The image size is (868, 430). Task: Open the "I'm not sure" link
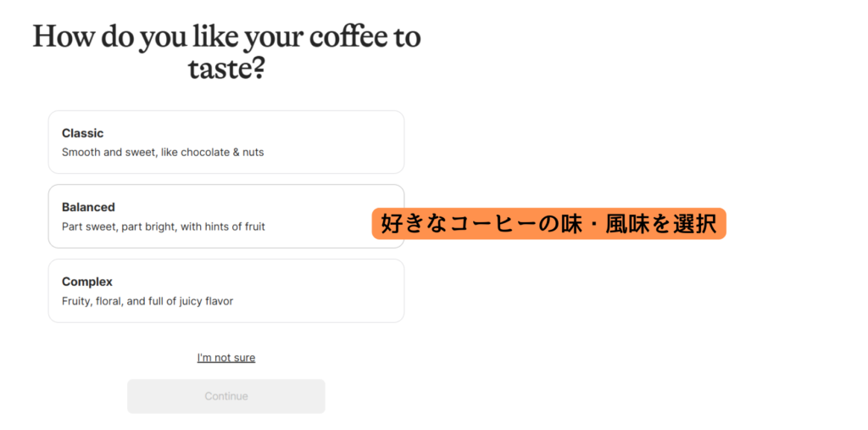pyautogui.click(x=225, y=358)
